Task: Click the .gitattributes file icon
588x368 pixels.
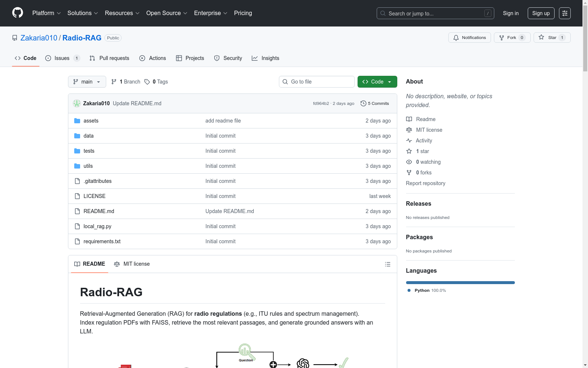Action: point(77,181)
